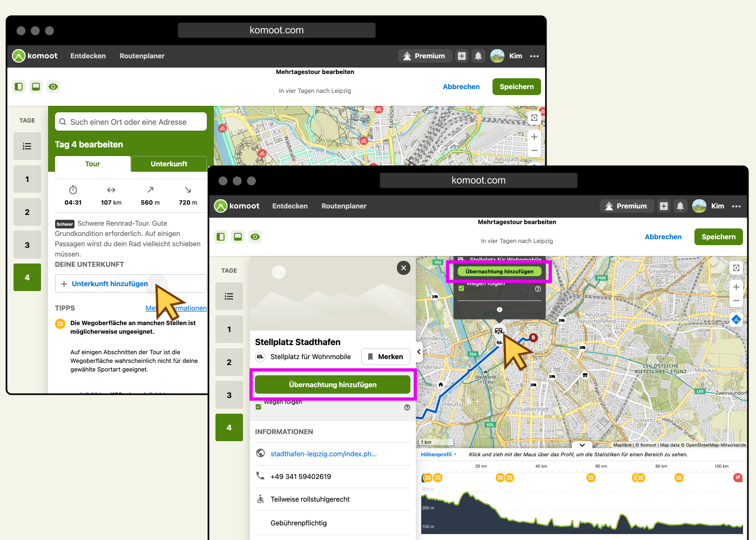Screen dimensions: 756x540
Task: Toggle eye visibility icon in front window
Action: pos(255,237)
